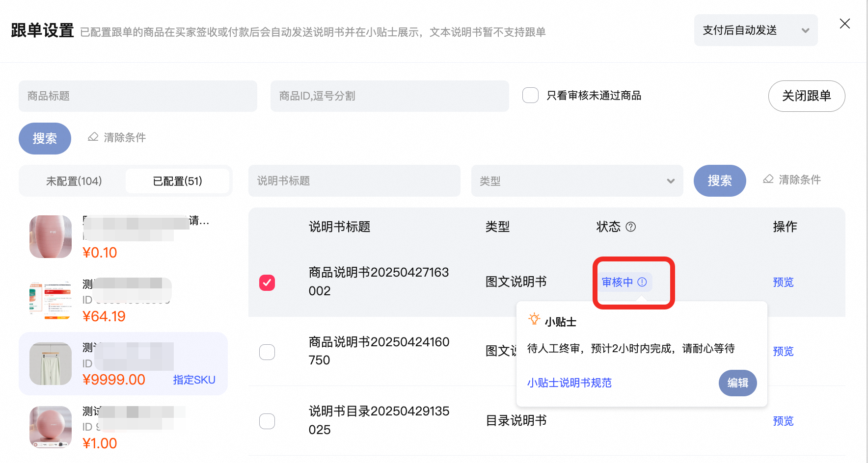Screen dimensions: 868x463
Task: Uncheck the 商品说明书20250427163002 checkbox
Action: point(267,283)
